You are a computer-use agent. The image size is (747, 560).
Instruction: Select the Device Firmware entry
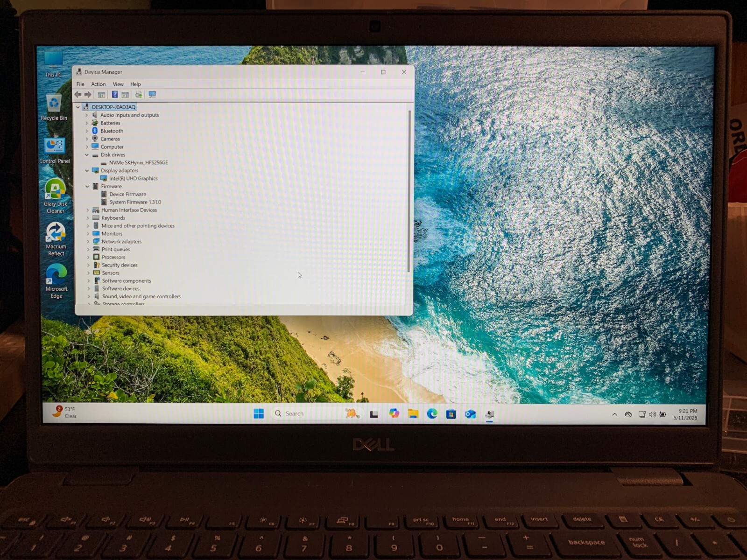123,195
